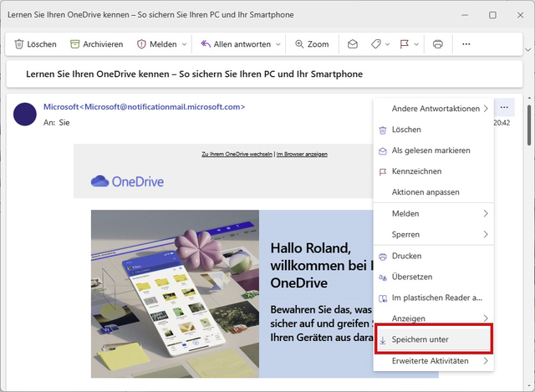Expand the Melden dropdown arrow in toolbar
Screen dimensions: 535x392
click(x=184, y=44)
